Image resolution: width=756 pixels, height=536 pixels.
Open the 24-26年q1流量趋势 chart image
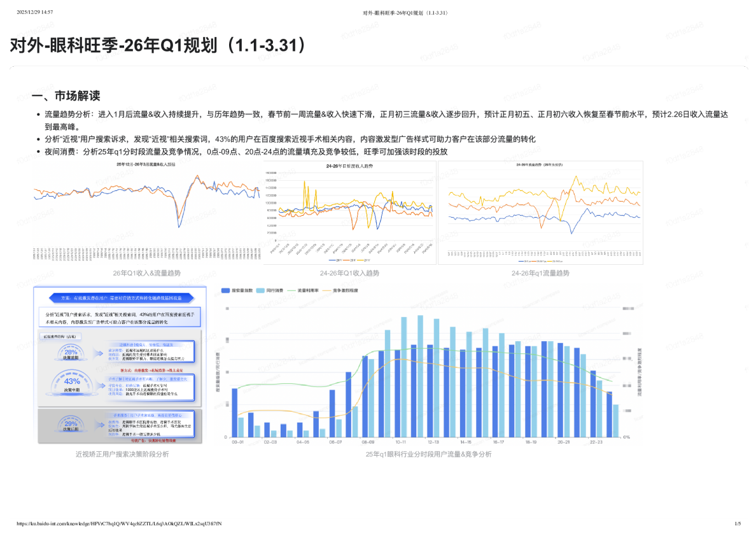click(x=540, y=213)
